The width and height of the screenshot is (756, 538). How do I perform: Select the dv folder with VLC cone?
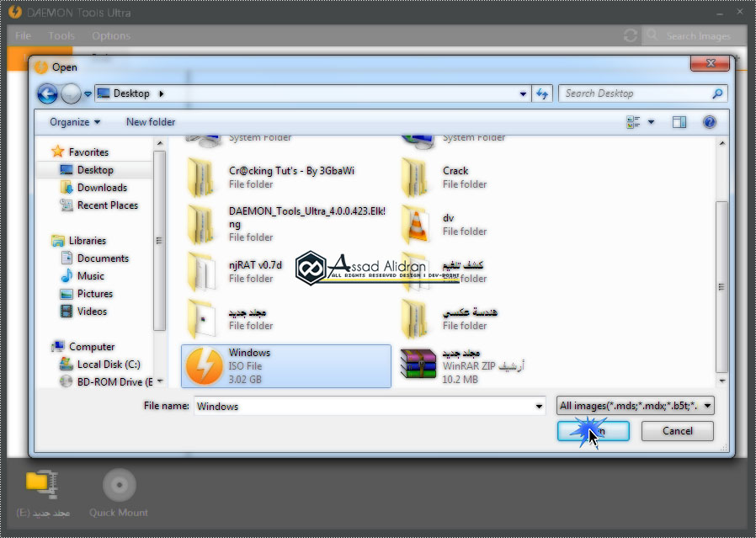click(x=416, y=225)
